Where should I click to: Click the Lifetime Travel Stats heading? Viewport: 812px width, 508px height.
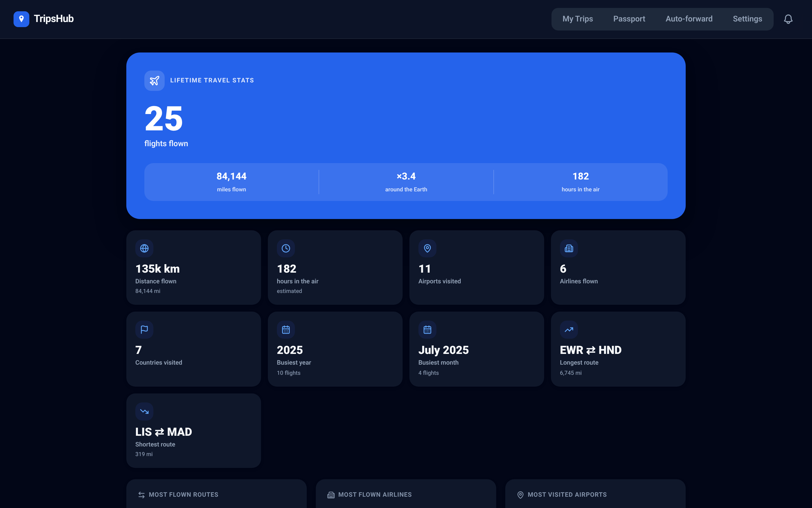click(x=212, y=80)
